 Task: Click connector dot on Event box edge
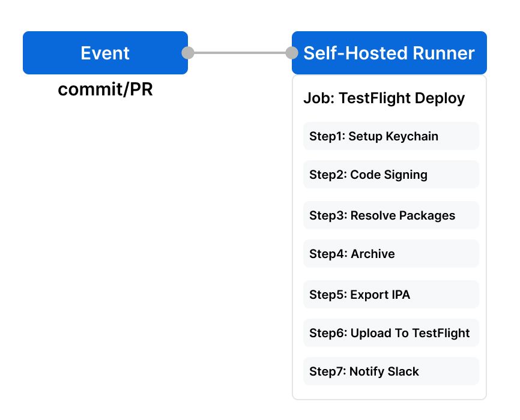click(x=188, y=53)
